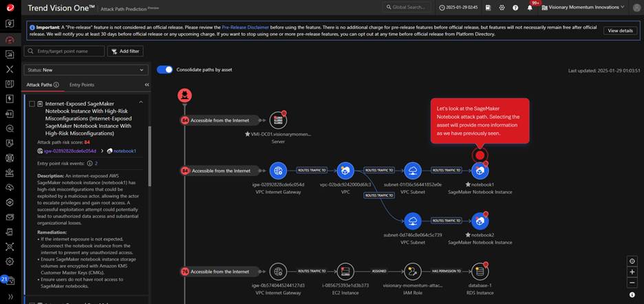Viewport: 644px width, 304px height.
Task: Select the subnet-0d746c8e064c5c739 VPC Subnet node
Action: click(413, 221)
